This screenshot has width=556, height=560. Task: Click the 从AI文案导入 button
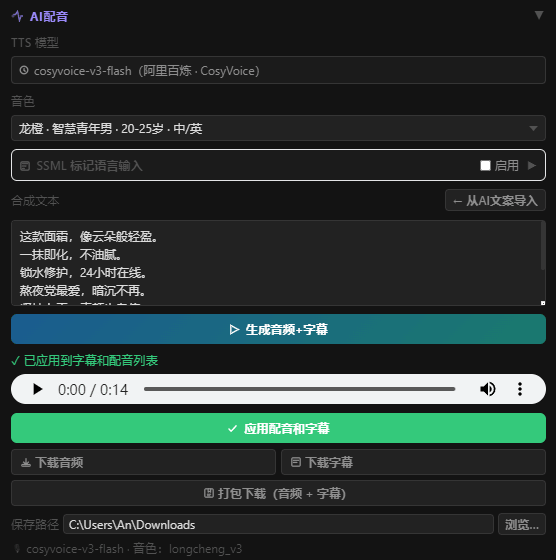tap(495, 200)
